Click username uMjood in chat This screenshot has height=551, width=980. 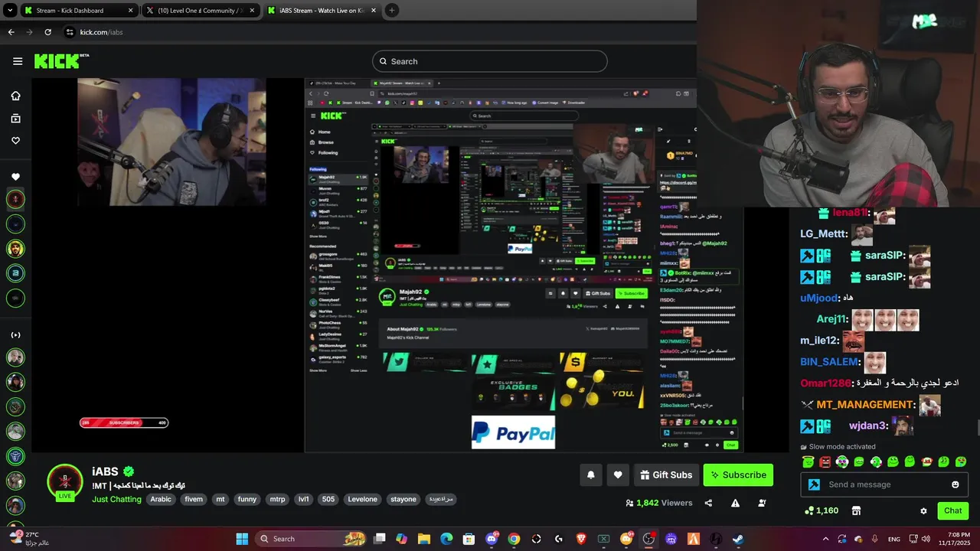tap(818, 298)
